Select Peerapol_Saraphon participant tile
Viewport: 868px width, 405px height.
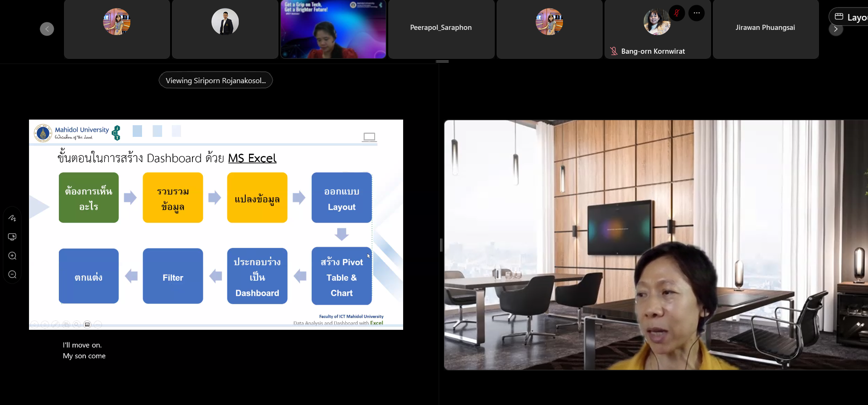(x=441, y=29)
